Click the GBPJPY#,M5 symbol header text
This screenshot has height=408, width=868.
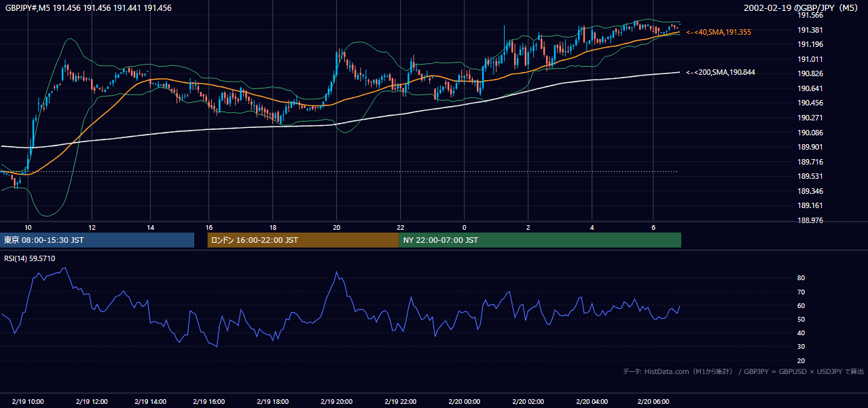point(88,8)
